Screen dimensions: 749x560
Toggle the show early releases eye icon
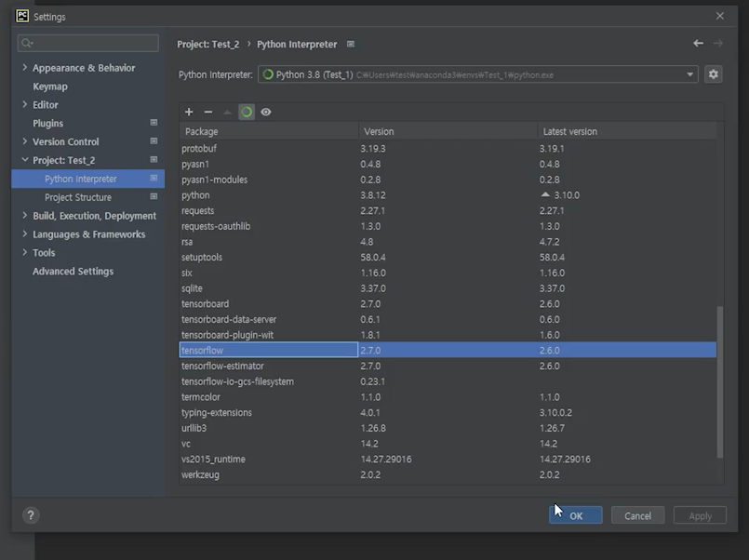tap(266, 112)
